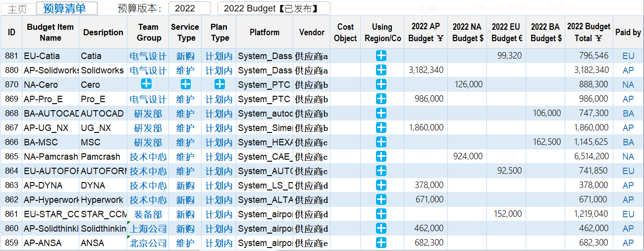
Task: Open 电气设计 team group link for EU-Catia
Action: [148, 56]
